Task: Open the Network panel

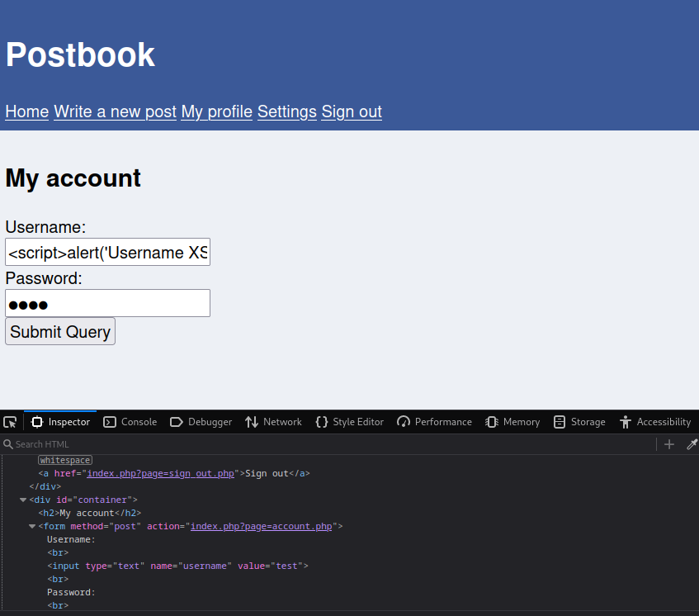Action: click(273, 422)
